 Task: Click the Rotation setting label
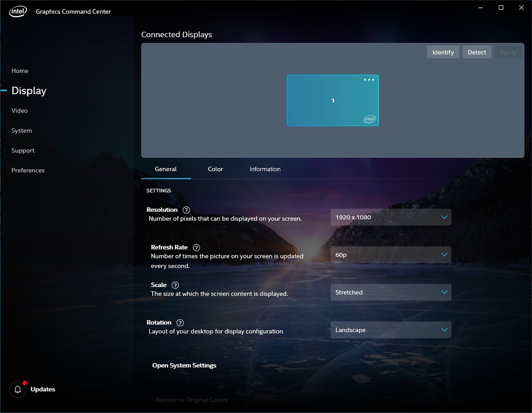[x=159, y=323]
